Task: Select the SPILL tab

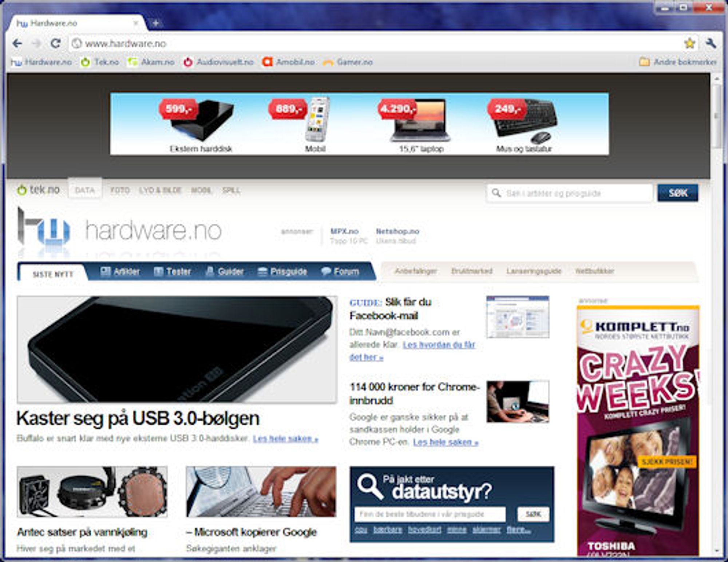Action: [231, 190]
